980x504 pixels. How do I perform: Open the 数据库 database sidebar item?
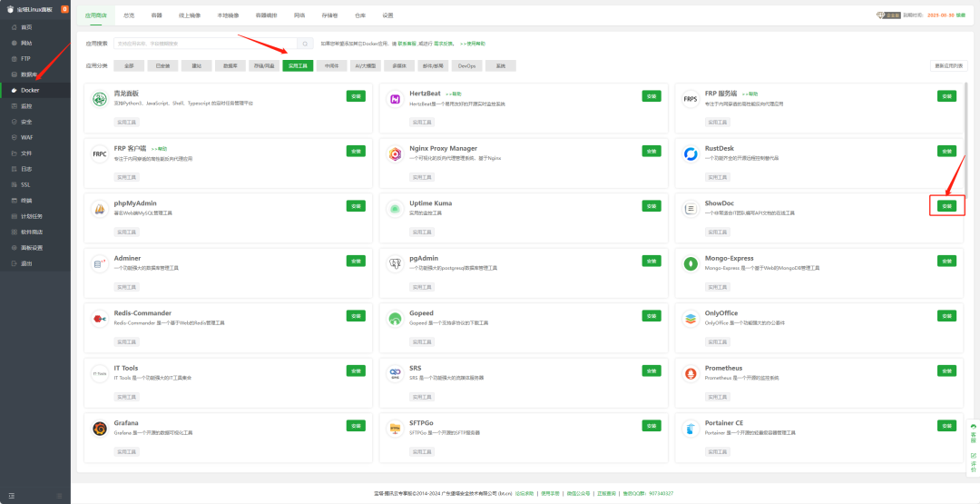tap(35, 74)
